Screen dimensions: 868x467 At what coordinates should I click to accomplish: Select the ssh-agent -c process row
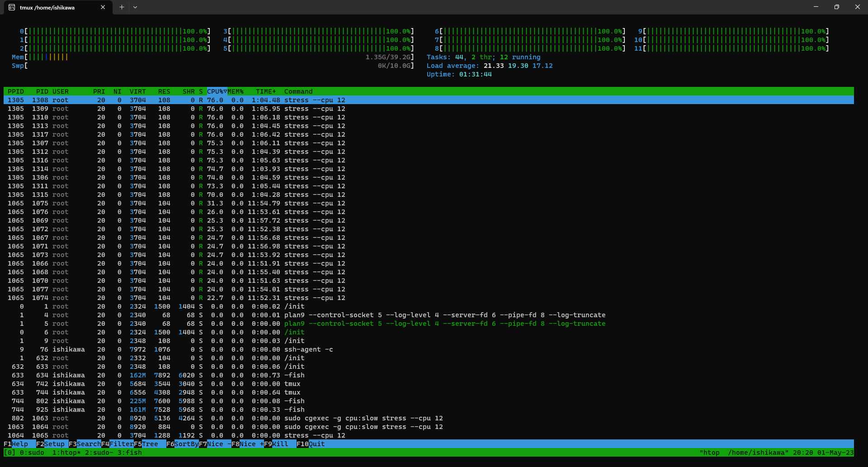coord(429,349)
